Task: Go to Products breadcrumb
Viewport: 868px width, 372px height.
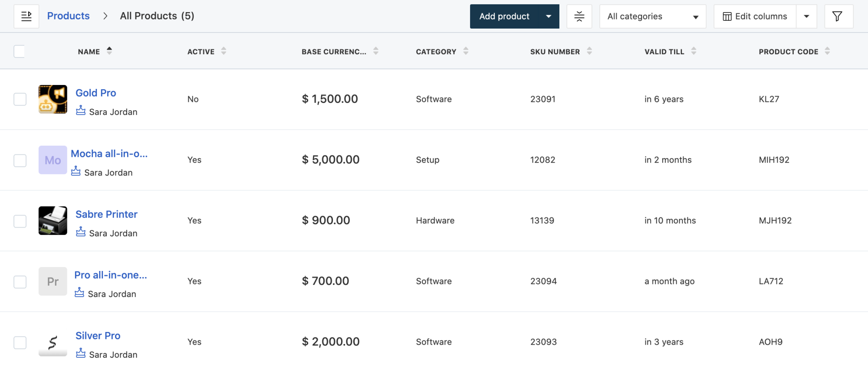Action: click(x=68, y=16)
